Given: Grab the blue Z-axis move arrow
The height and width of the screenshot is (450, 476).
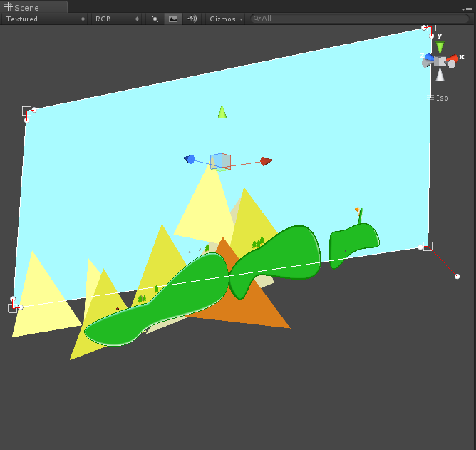Looking at the screenshot, I should 189,159.
